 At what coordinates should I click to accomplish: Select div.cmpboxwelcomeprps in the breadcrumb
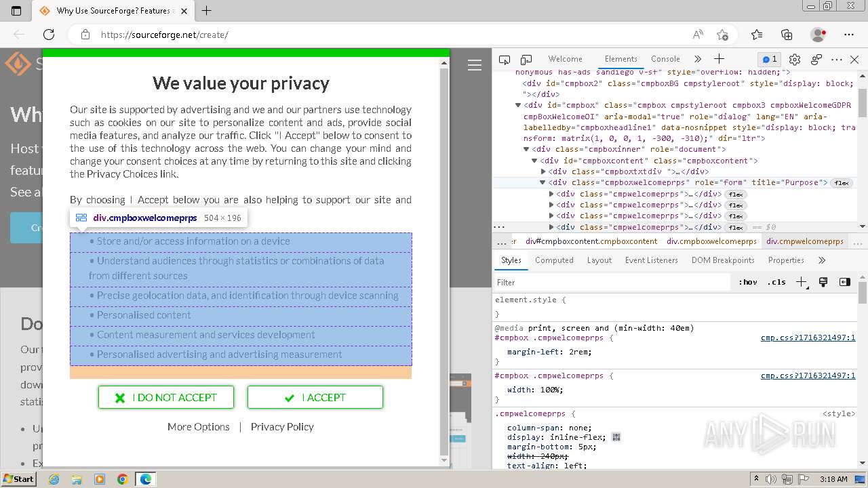pyautogui.click(x=711, y=241)
